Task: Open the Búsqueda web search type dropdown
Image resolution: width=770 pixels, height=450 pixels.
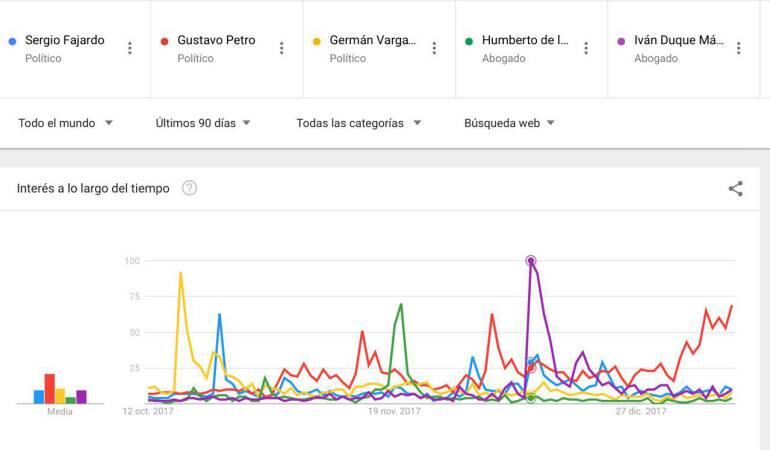Action: (509, 123)
